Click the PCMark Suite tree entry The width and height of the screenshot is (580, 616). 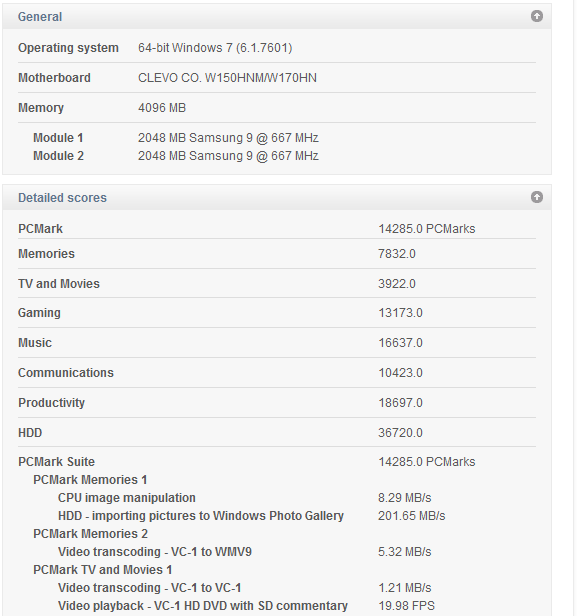[x=57, y=462]
